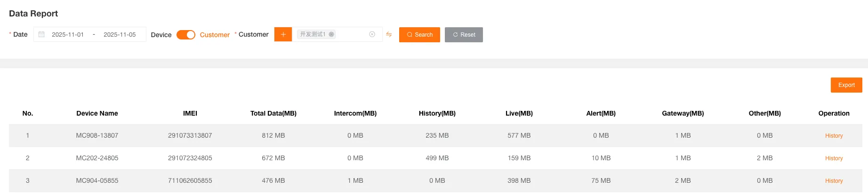Click the Live(MB) column header
This screenshot has width=868, height=195.
pos(519,113)
